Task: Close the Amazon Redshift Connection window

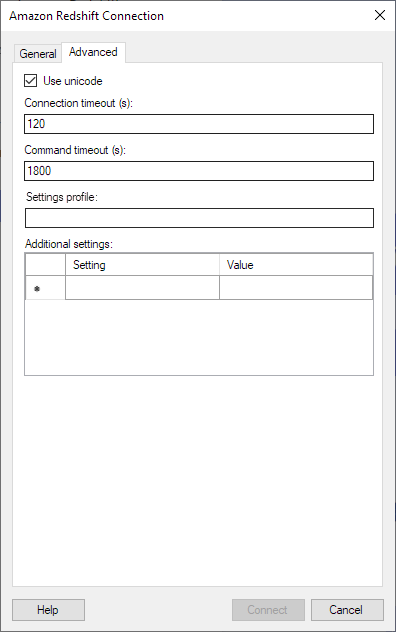Action: click(380, 15)
